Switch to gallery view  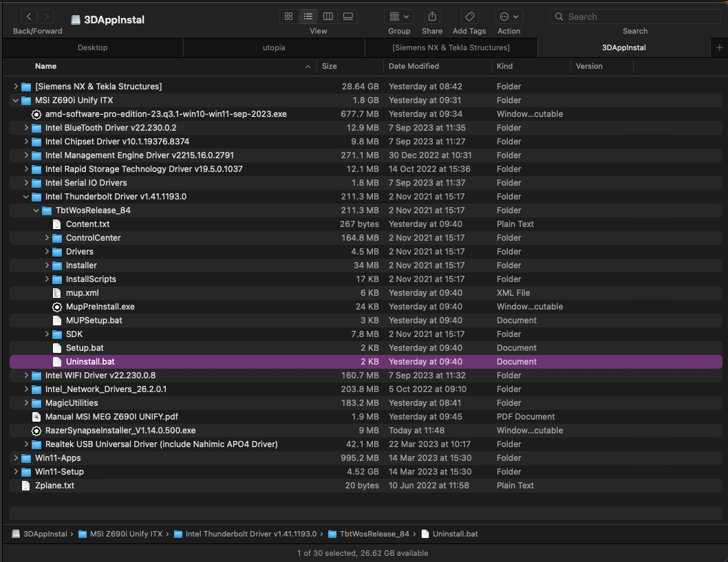point(347,16)
